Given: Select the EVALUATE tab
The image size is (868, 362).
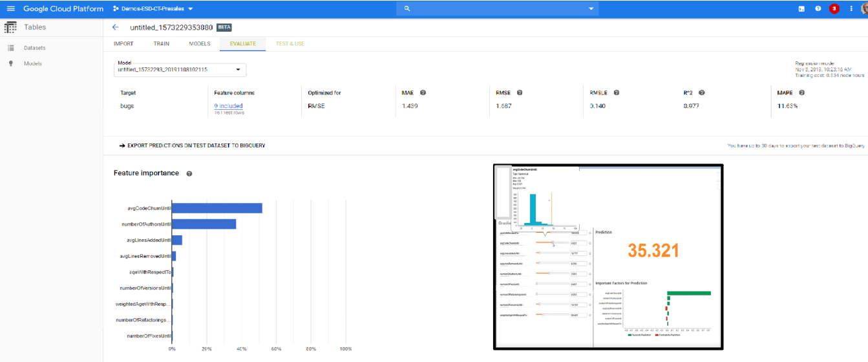Looking at the screenshot, I should pos(242,43).
